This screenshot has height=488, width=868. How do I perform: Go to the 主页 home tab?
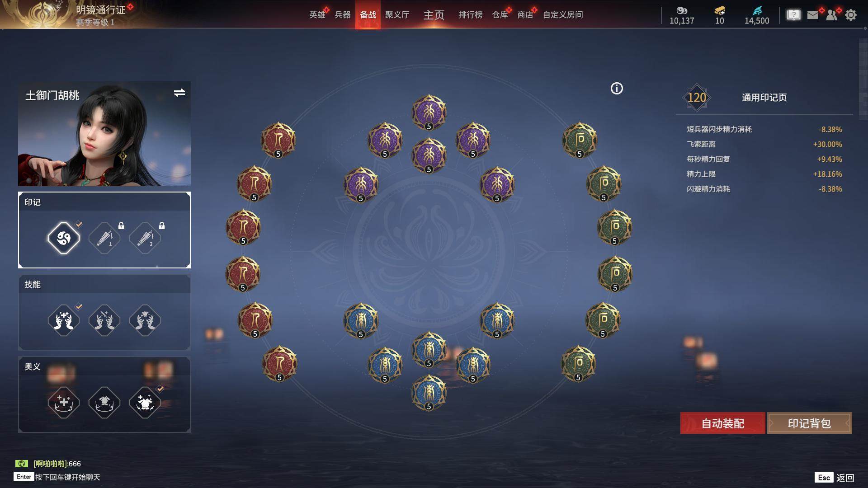(x=434, y=15)
